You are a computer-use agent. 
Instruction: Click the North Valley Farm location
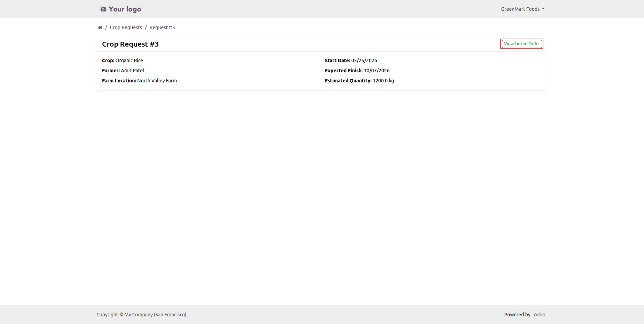pos(157,81)
